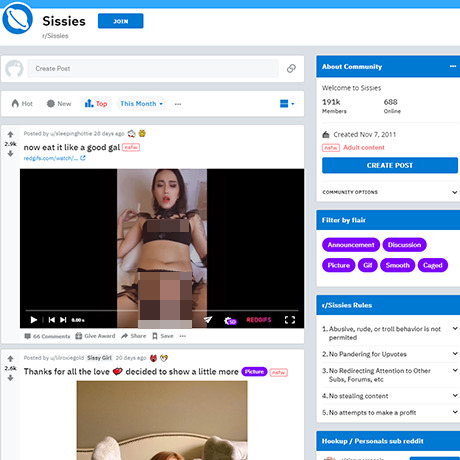Image resolution: width=460 pixels, height=460 pixels.
Task: Click the 688 Online count
Action: coord(392,106)
